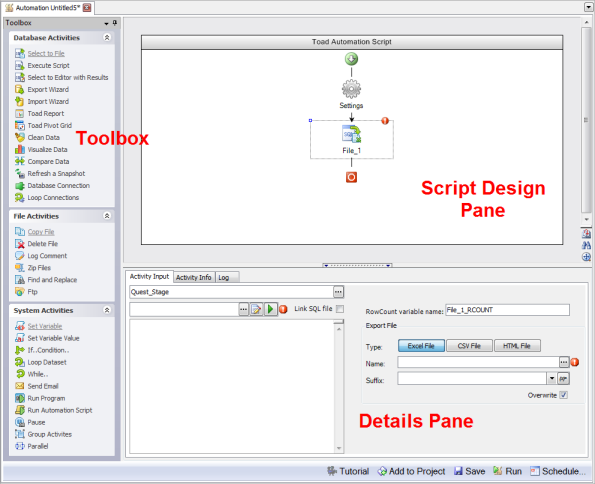Viewport: 595px width, 484px height.
Task: Click the Run button
Action: (x=507, y=471)
